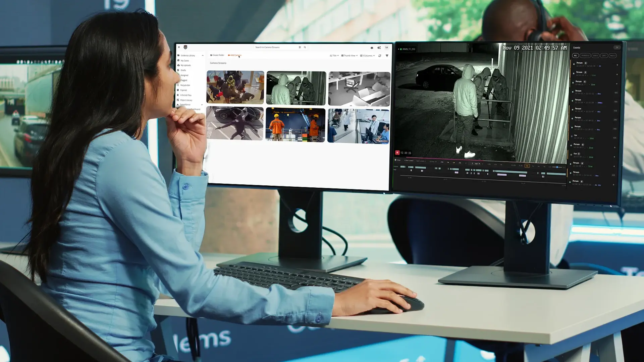This screenshot has height=362, width=644.
Task: Select the ALL events filter tab
Action: coord(575,56)
